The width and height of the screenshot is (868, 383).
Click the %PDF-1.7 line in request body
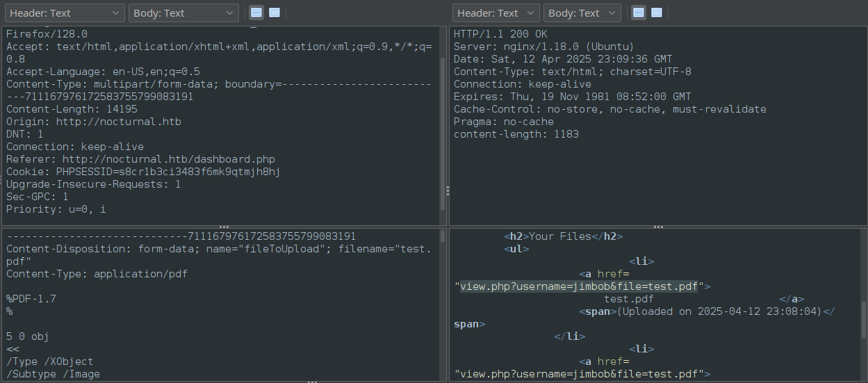click(31, 299)
